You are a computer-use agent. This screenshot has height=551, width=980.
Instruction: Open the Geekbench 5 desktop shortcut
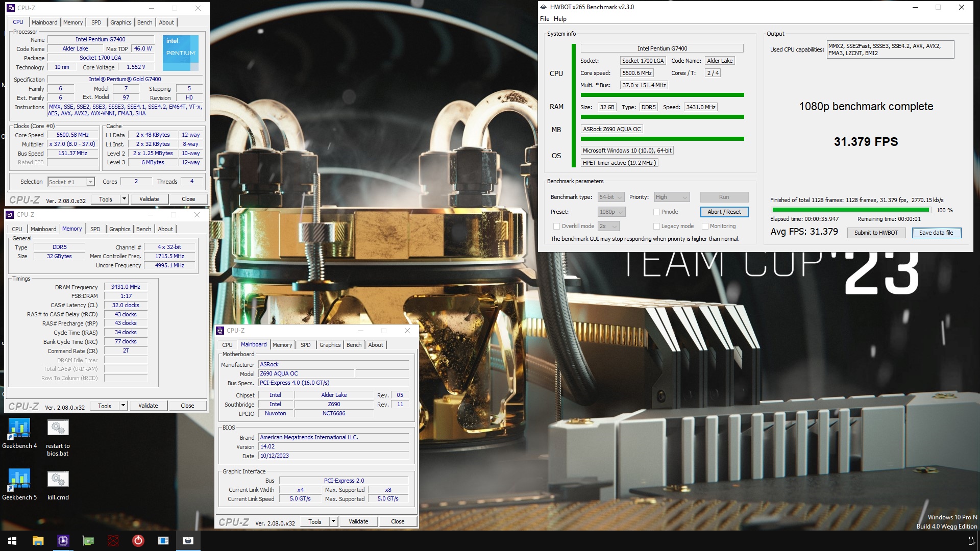pos(19,485)
